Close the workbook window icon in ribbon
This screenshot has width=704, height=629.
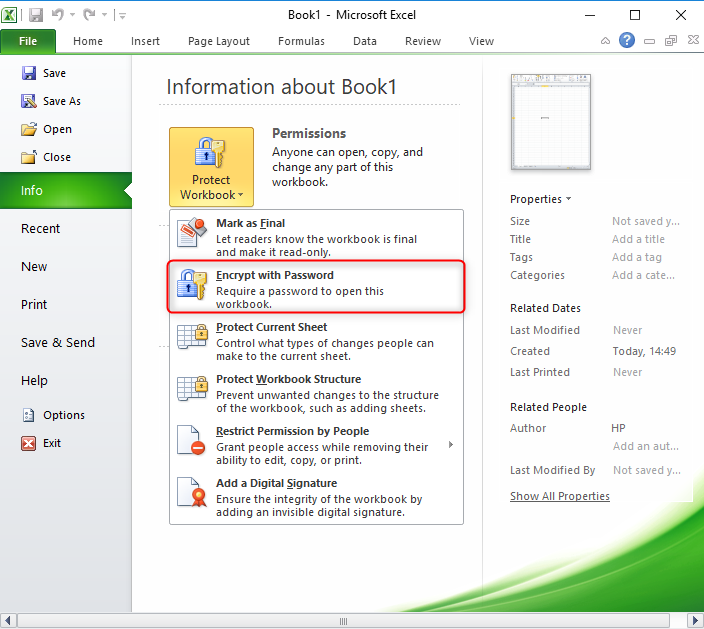click(x=693, y=40)
